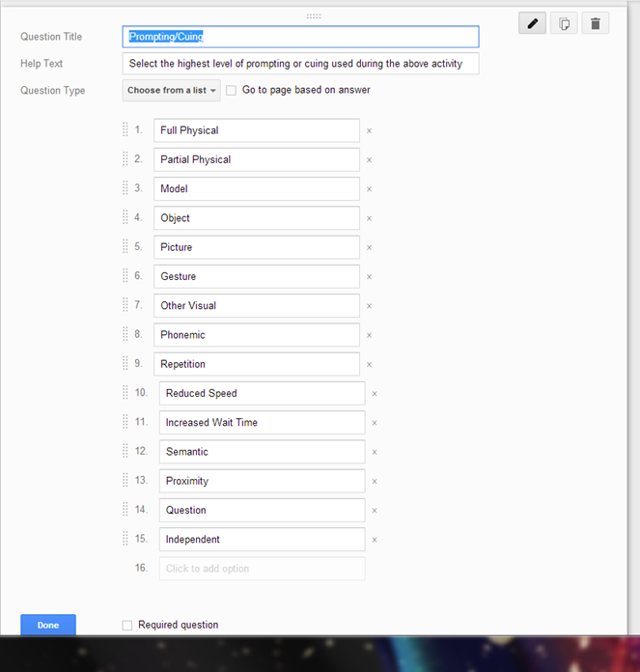The height and width of the screenshot is (672, 640).
Task: Remove the Gesture option with its X
Action: 369,277
